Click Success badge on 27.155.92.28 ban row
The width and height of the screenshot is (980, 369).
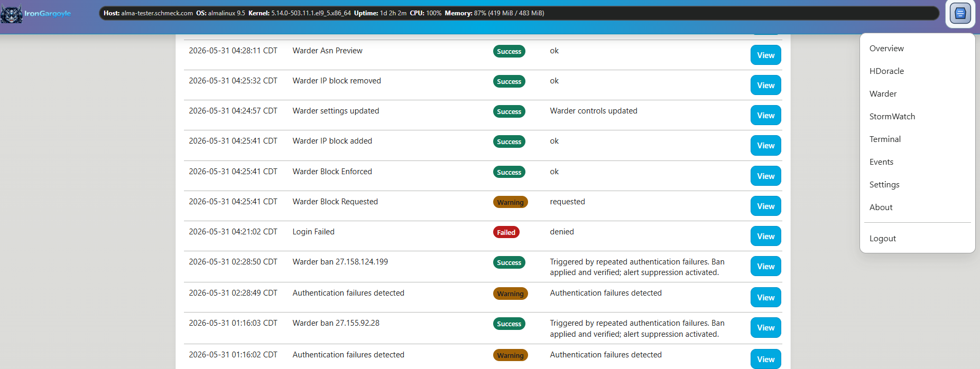tap(509, 324)
